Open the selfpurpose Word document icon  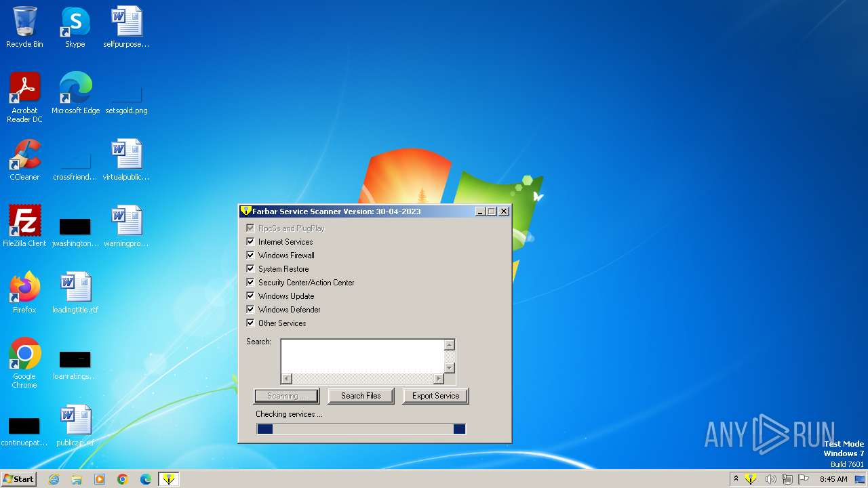point(126,27)
